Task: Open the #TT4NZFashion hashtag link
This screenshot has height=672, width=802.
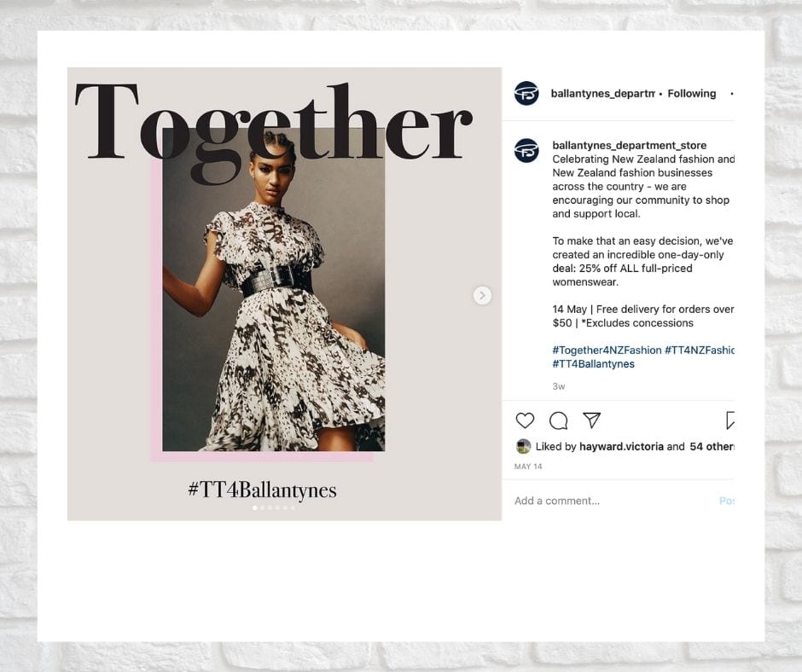Action: pos(700,350)
